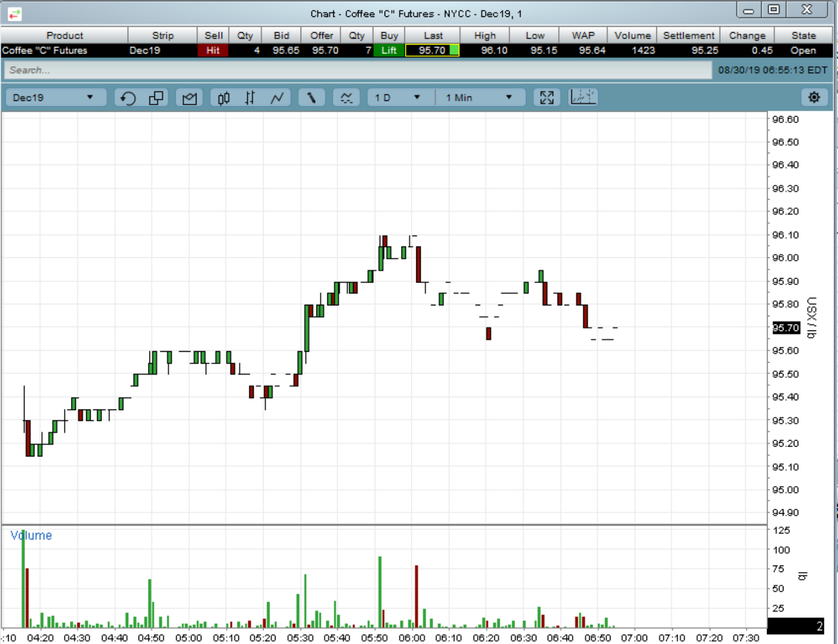Click the highlighted last price 95.70
The height and width of the screenshot is (644, 838).
click(x=432, y=51)
